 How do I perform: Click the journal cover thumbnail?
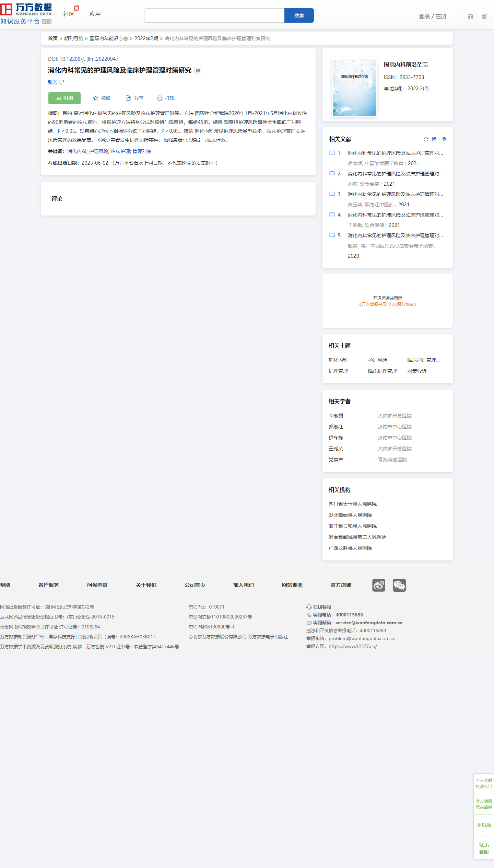[x=354, y=87]
